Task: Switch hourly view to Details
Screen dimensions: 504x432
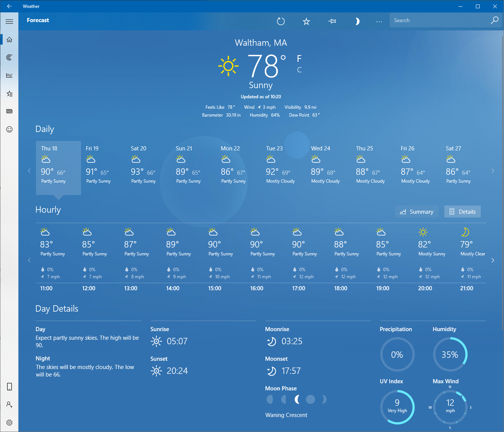Action: coord(462,211)
